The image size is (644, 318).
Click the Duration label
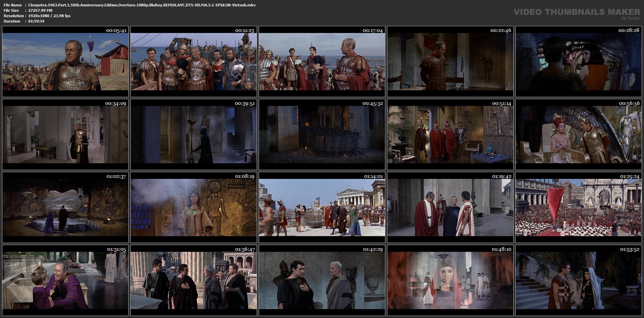12,21
